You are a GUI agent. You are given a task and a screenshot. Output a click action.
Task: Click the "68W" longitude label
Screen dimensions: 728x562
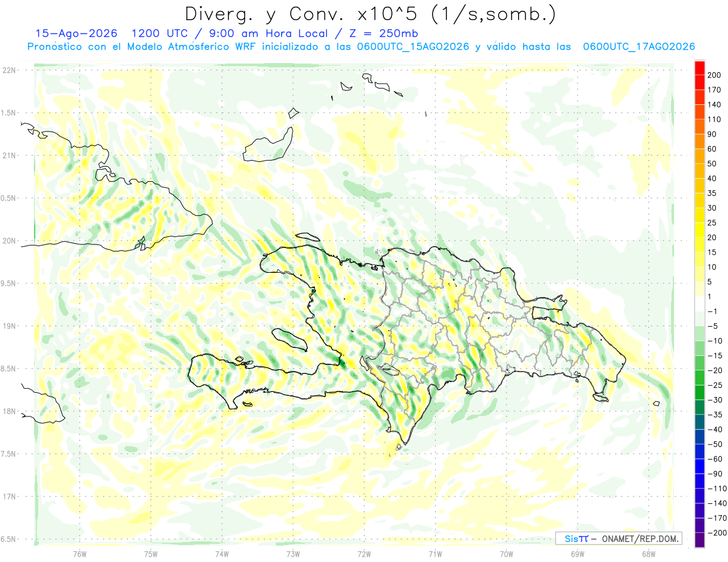[x=649, y=554]
